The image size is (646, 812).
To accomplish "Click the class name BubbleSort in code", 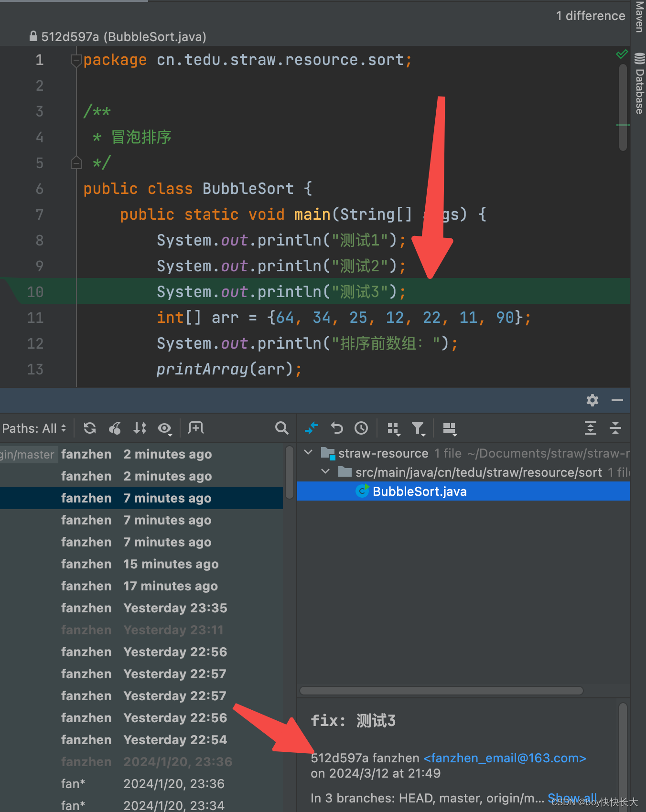I will 248,189.
